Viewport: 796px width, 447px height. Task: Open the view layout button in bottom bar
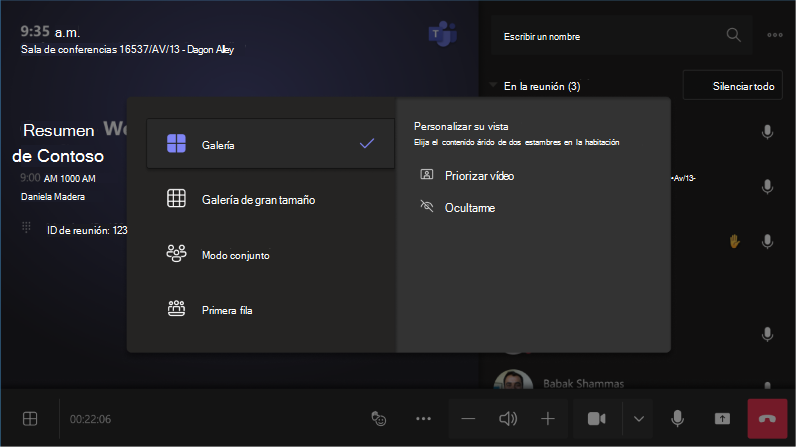tap(30, 419)
